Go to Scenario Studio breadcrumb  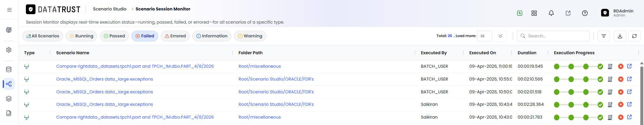pyautogui.click(x=110, y=9)
